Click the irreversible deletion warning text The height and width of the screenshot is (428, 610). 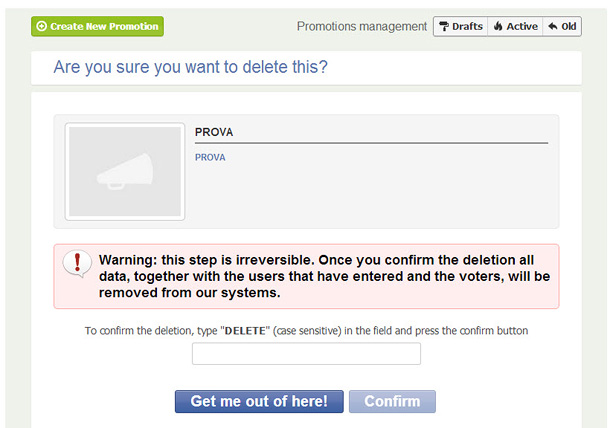coord(324,276)
